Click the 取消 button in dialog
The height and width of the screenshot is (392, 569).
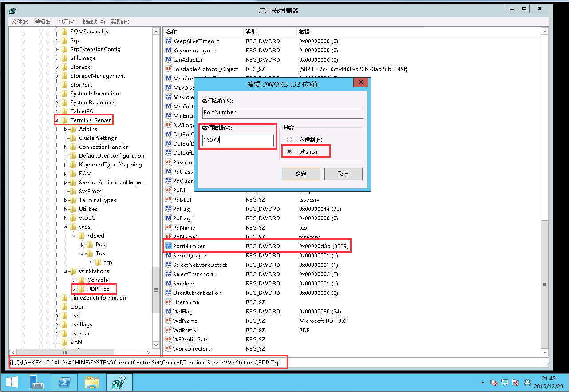click(x=343, y=174)
